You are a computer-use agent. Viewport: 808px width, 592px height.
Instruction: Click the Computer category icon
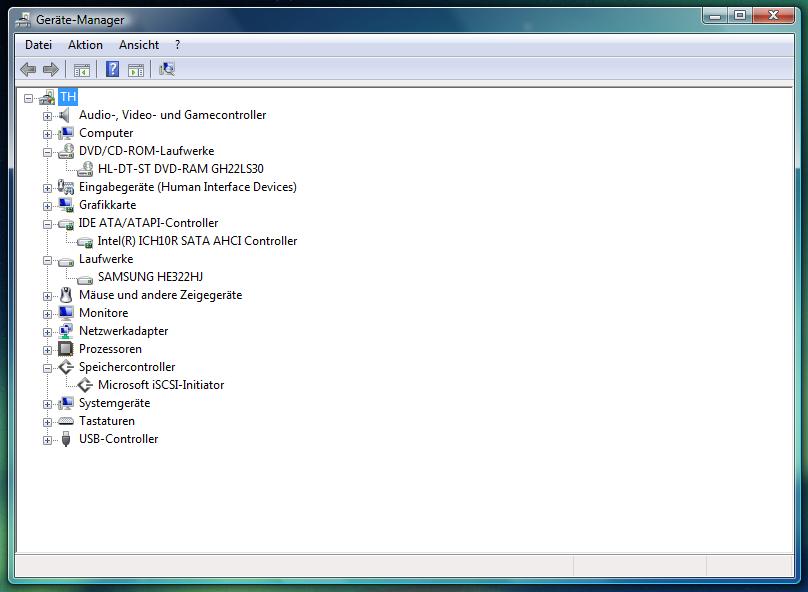[65, 133]
